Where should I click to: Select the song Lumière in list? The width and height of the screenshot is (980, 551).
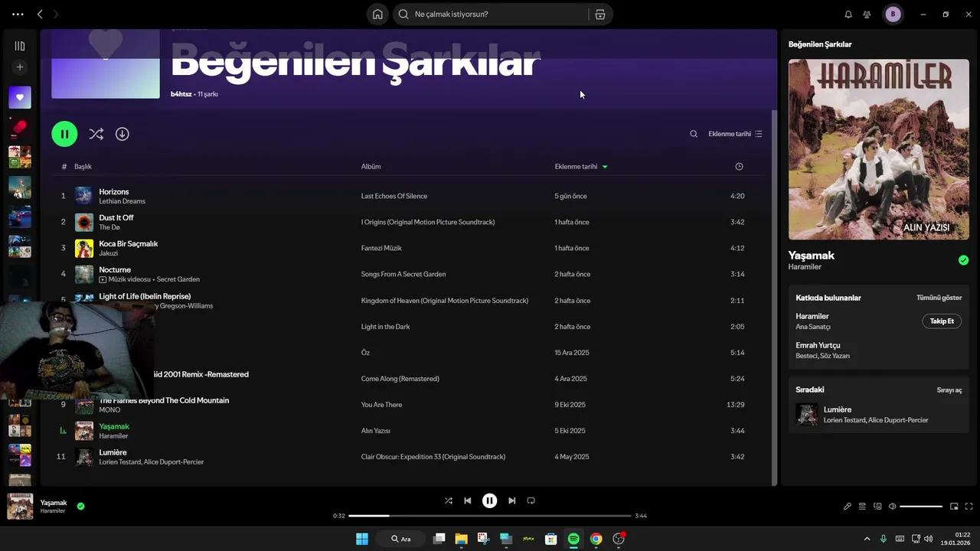click(x=113, y=452)
